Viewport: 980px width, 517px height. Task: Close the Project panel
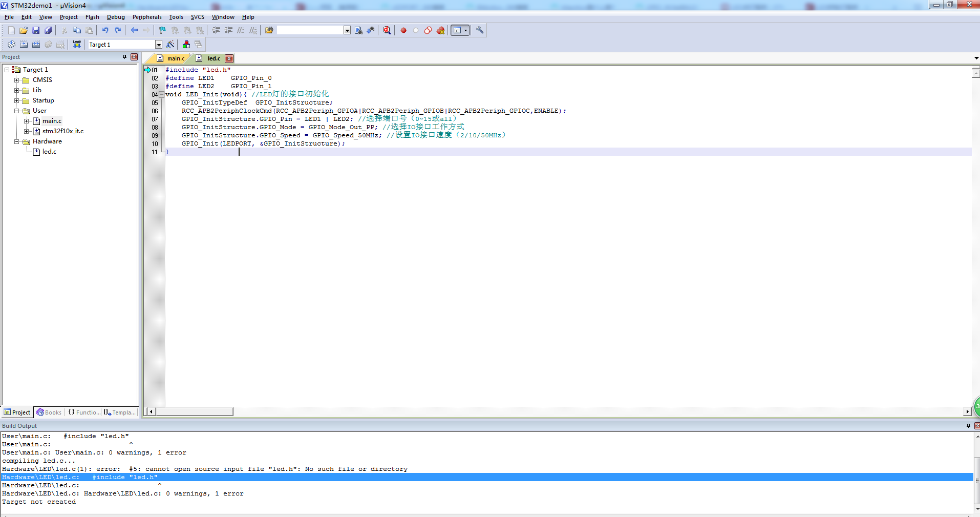[x=134, y=57]
